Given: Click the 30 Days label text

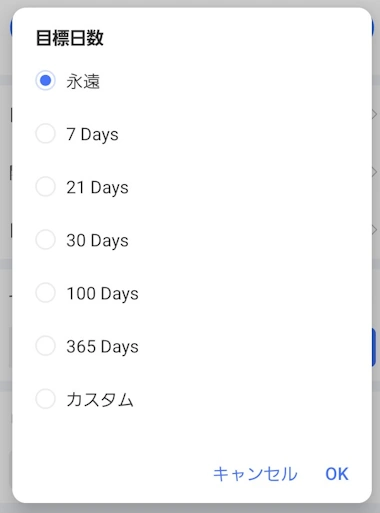Looking at the screenshot, I should pos(97,241).
